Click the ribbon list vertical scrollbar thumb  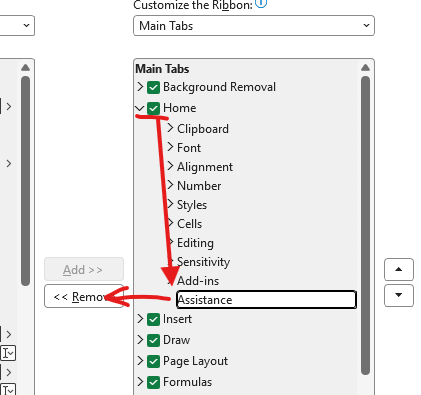pos(365,225)
